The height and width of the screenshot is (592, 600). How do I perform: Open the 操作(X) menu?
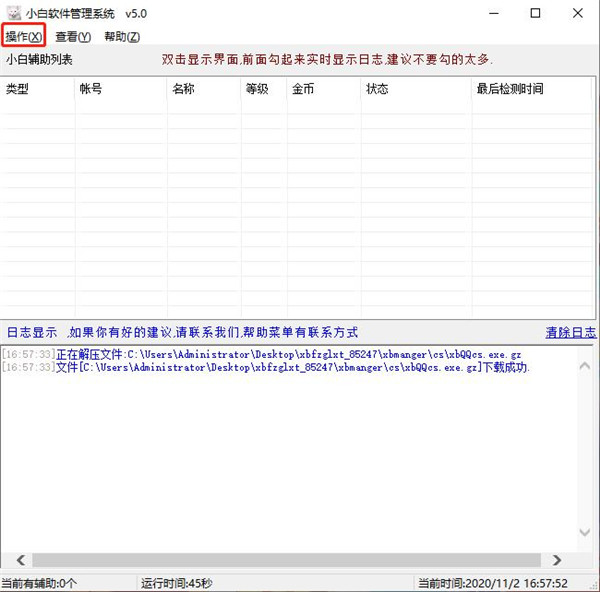[24, 37]
